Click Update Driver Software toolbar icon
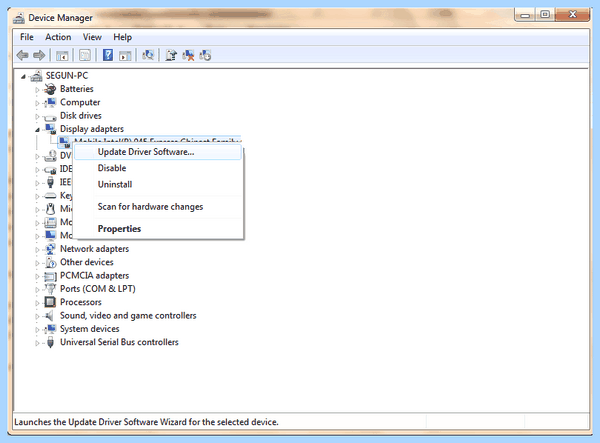The width and height of the screenshot is (600, 443). 171,55
